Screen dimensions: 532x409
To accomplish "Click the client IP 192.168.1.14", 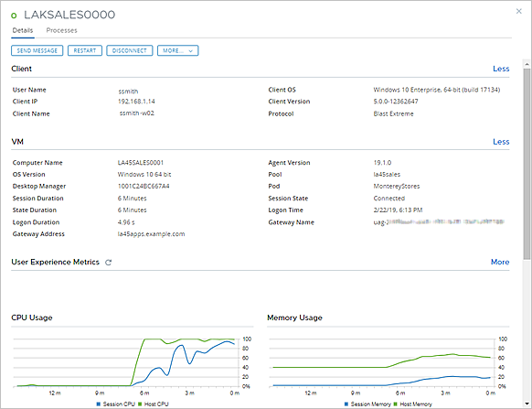I will (136, 102).
